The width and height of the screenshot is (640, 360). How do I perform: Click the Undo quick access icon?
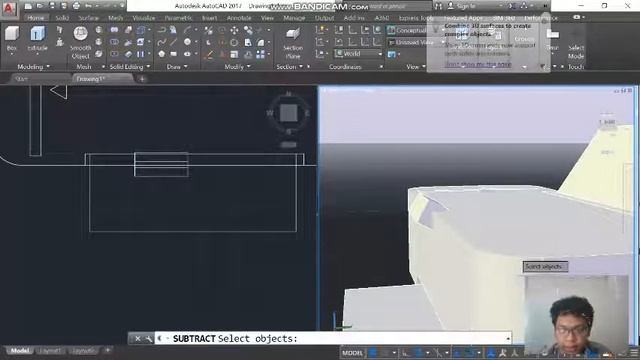(x=88, y=6)
